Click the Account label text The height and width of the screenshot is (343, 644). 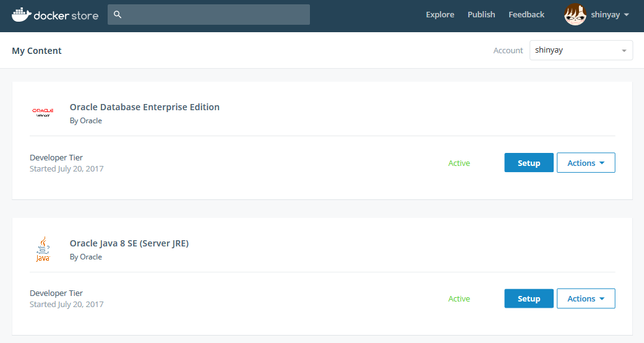pyautogui.click(x=508, y=51)
